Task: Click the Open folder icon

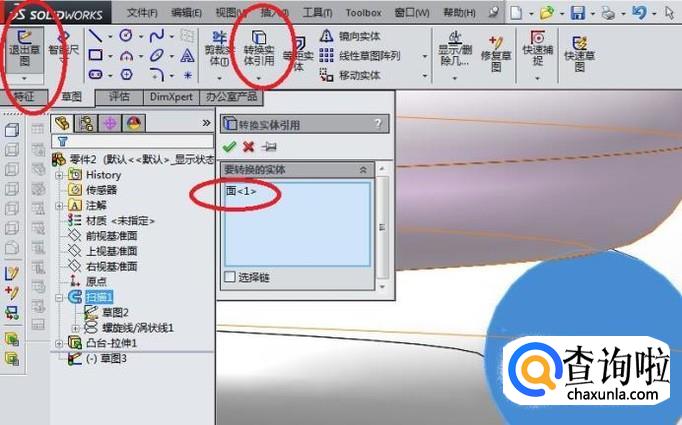Action: [547, 13]
